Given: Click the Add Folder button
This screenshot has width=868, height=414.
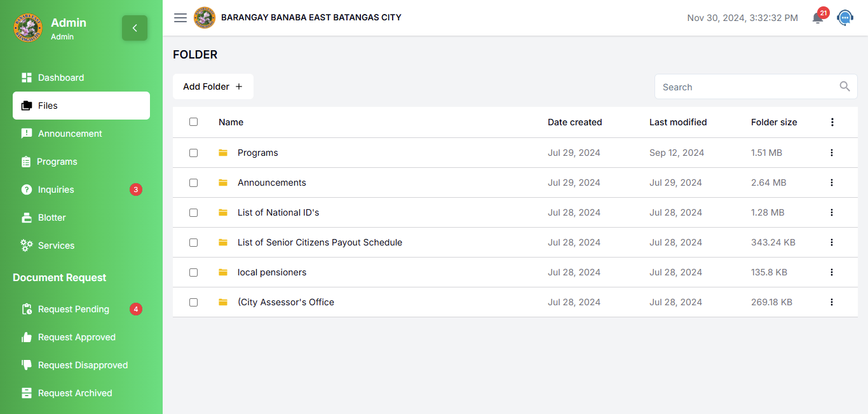Looking at the screenshot, I should click(213, 86).
